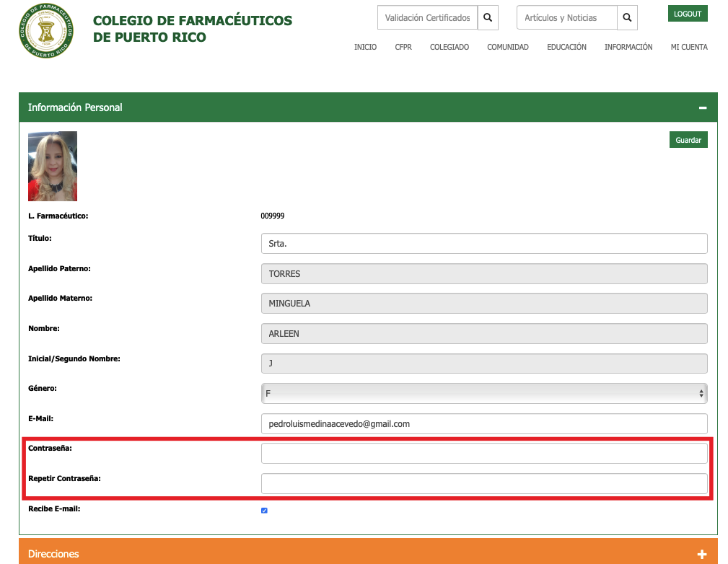Click the profile photo thumbnail

53,166
